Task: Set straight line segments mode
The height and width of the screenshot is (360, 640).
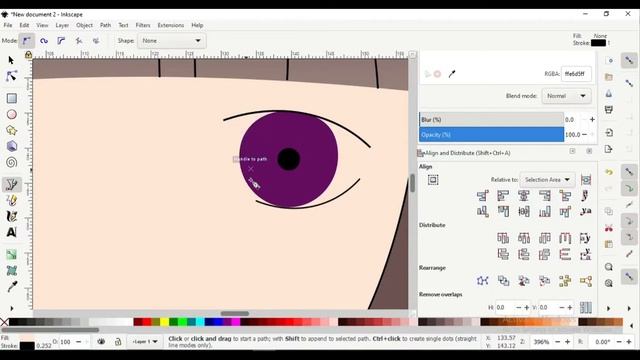Action: [79, 41]
